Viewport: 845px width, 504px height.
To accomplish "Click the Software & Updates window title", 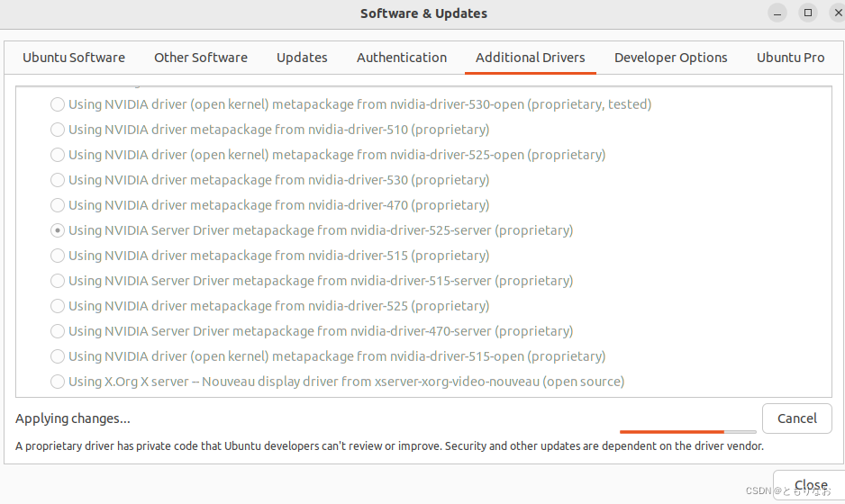I will point(423,13).
